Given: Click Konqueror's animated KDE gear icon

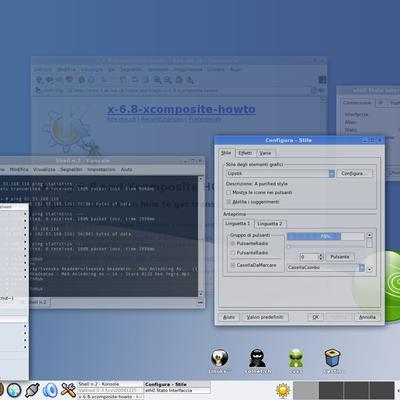Looking at the screenshot, I should pos(322,80).
